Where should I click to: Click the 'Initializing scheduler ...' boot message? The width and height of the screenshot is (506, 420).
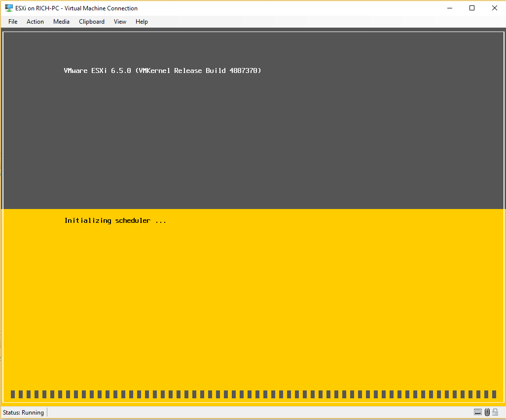coord(115,221)
